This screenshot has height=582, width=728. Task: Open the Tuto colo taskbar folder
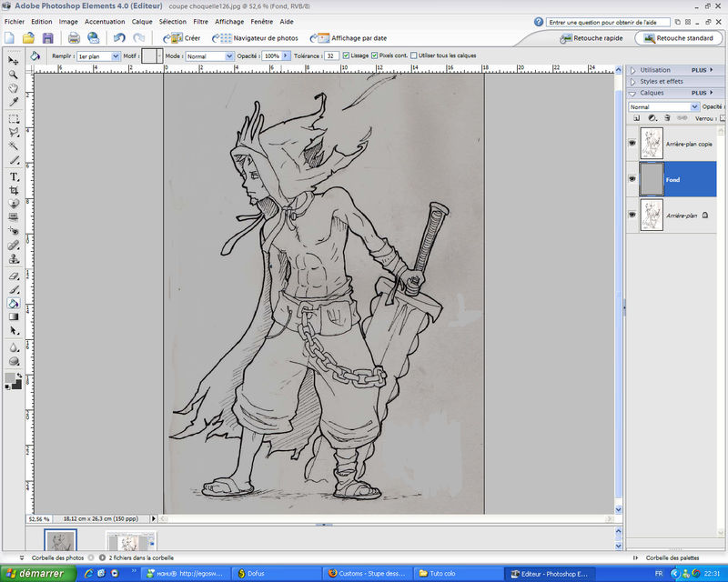coord(459,574)
